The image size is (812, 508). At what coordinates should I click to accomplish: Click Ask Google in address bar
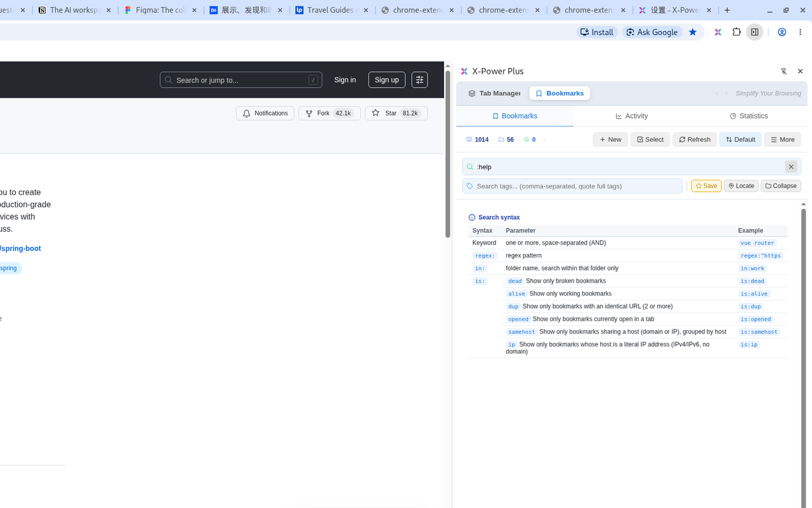click(652, 32)
